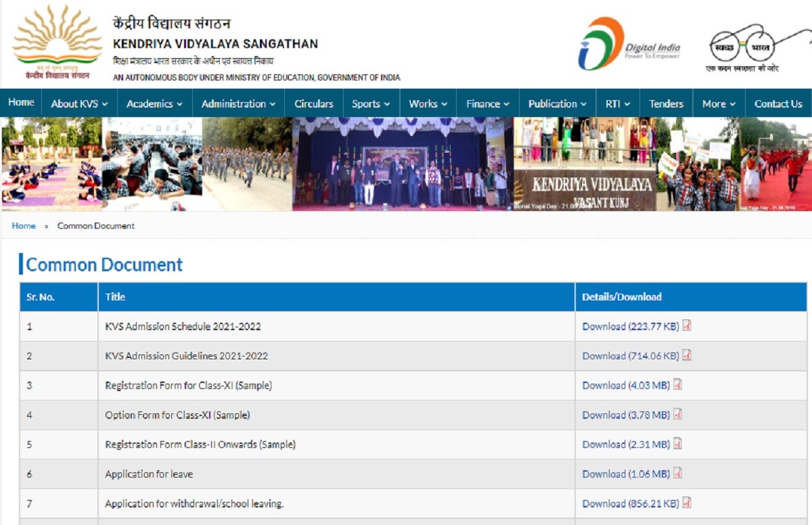Image resolution: width=812 pixels, height=525 pixels.
Task: Download Registration Form for Class-XI (4.03 MB)
Action: click(x=626, y=386)
